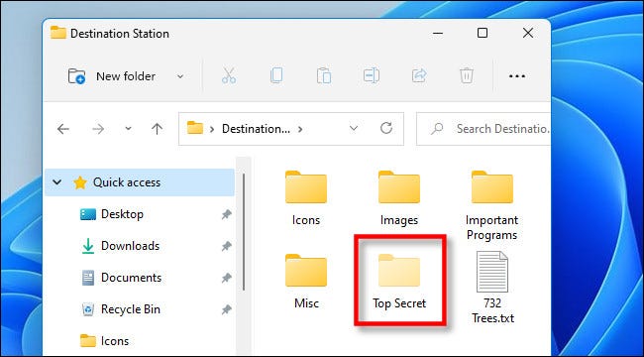Refresh the folder with the reload icon
This screenshot has height=357, width=644.
click(x=386, y=128)
